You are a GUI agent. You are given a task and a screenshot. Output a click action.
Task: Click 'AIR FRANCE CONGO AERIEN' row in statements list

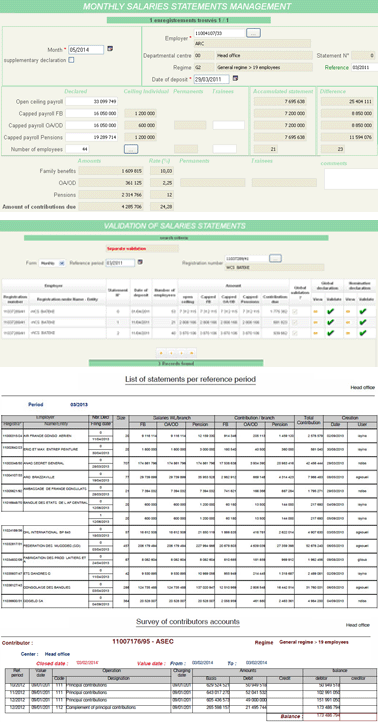[189, 435]
